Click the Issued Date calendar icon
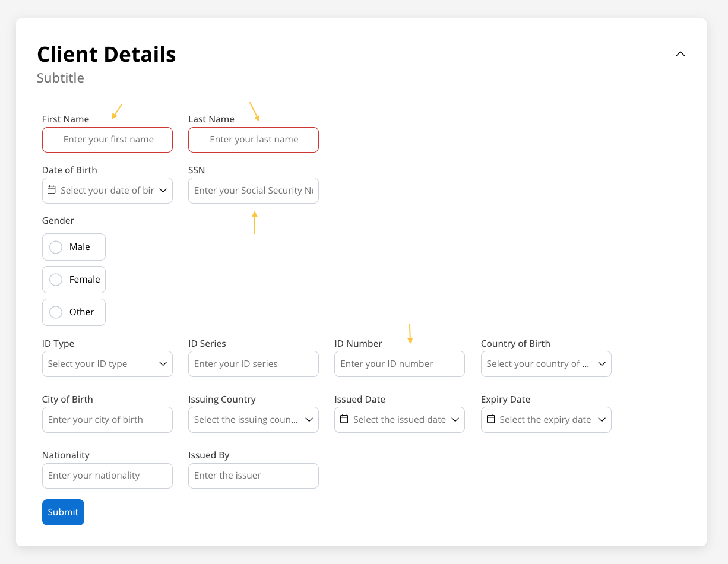The height and width of the screenshot is (564, 728). [344, 419]
